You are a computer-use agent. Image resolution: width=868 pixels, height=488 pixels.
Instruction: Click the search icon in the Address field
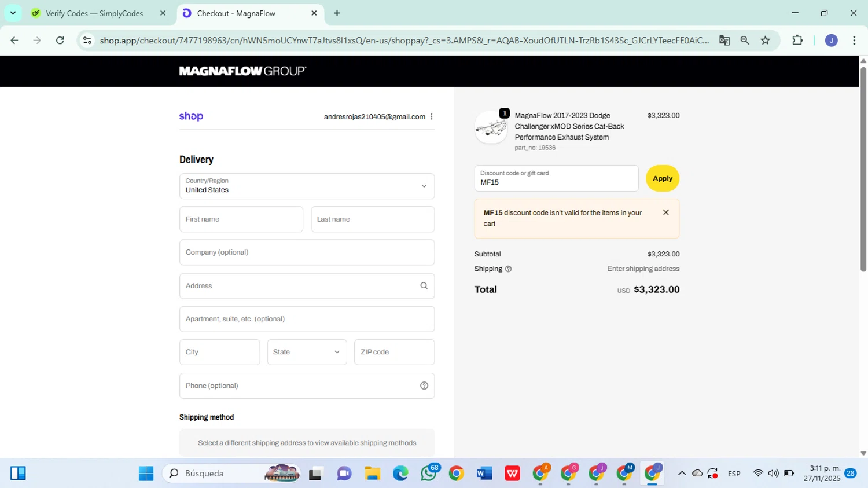(x=424, y=286)
